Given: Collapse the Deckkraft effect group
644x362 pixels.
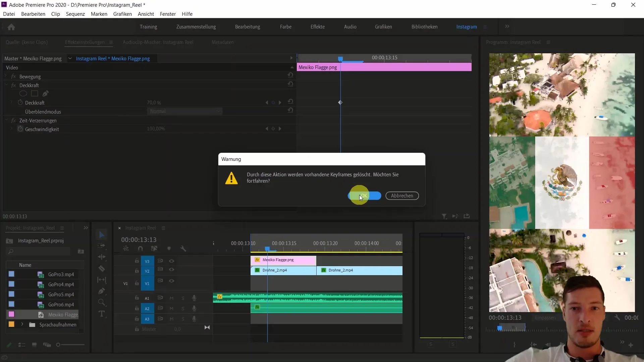Looking at the screenshot, I should pos(6,85).
